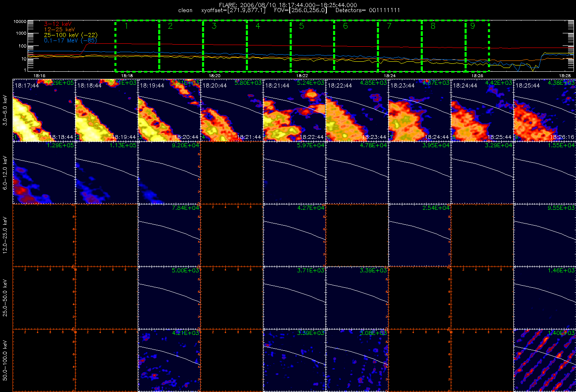Viewport: 576px width, 392px height.
Task: Click the yellow '25-100 keV (-22)' legend entry
Action: pos(71,35)
